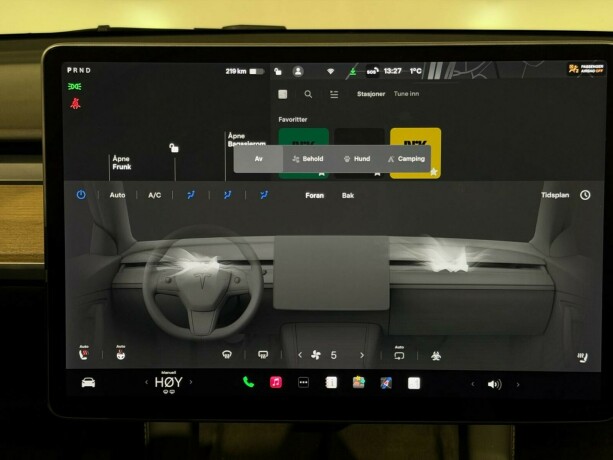The image size is (613, 460).
Task: Select the Stasjoner tab
Action: pyautogui.click(x=371, y=94)
